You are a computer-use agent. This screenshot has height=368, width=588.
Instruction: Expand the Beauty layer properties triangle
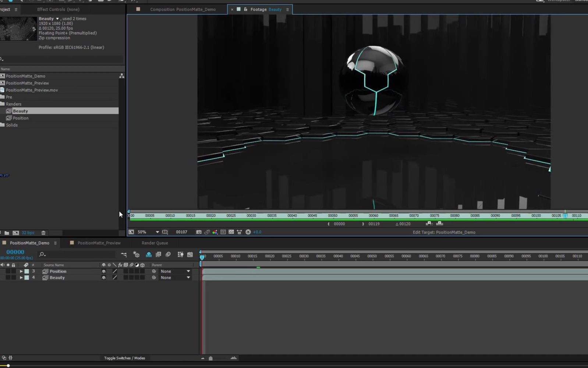pyautogui.click(x=21, y=278)
